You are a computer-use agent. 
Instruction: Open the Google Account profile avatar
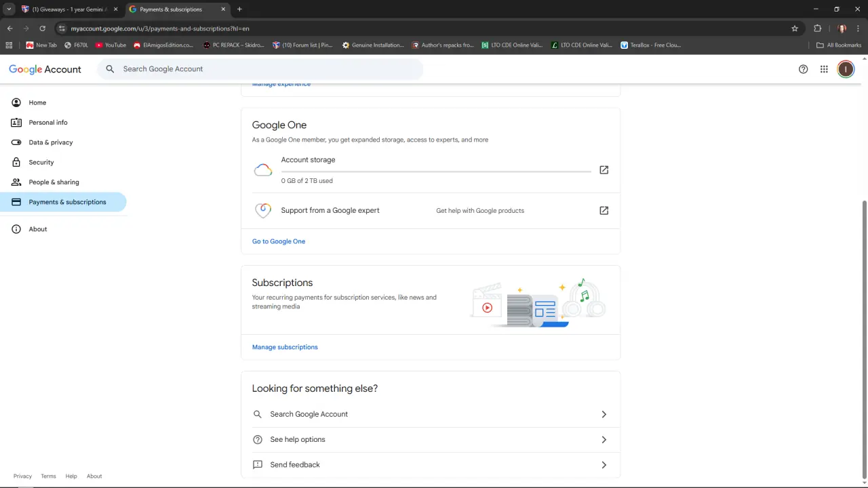846,69
